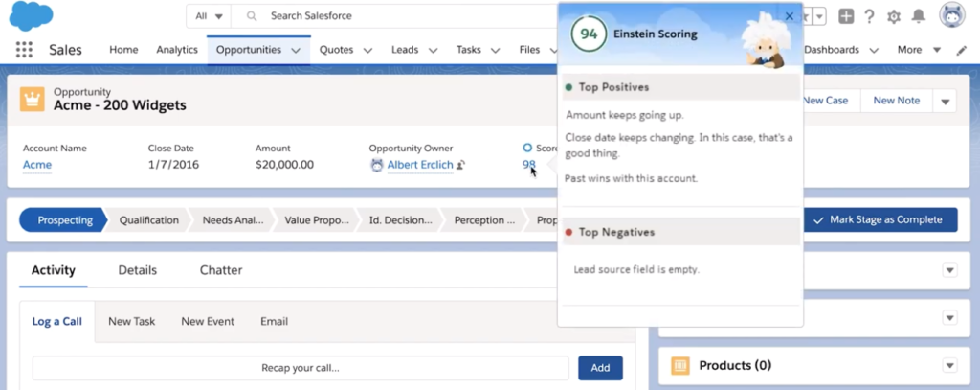Viewport: 980px width, 390px height.
Task: Click the pencil icon to edit navigation
Action: pyautogui.click(x=962, y=50)
